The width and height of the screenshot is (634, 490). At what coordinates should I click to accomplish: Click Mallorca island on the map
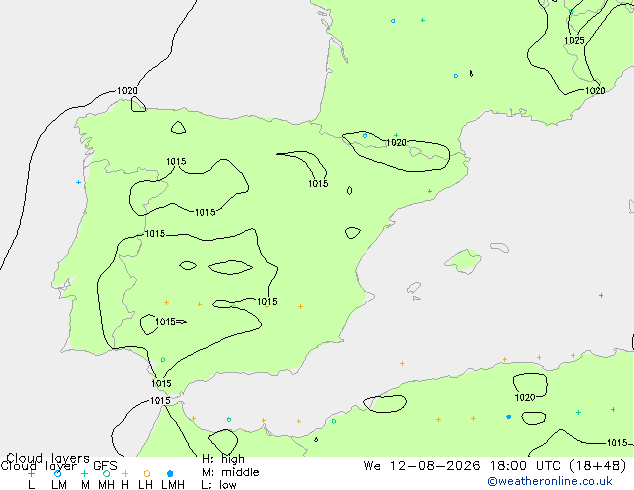pos(463,261)
